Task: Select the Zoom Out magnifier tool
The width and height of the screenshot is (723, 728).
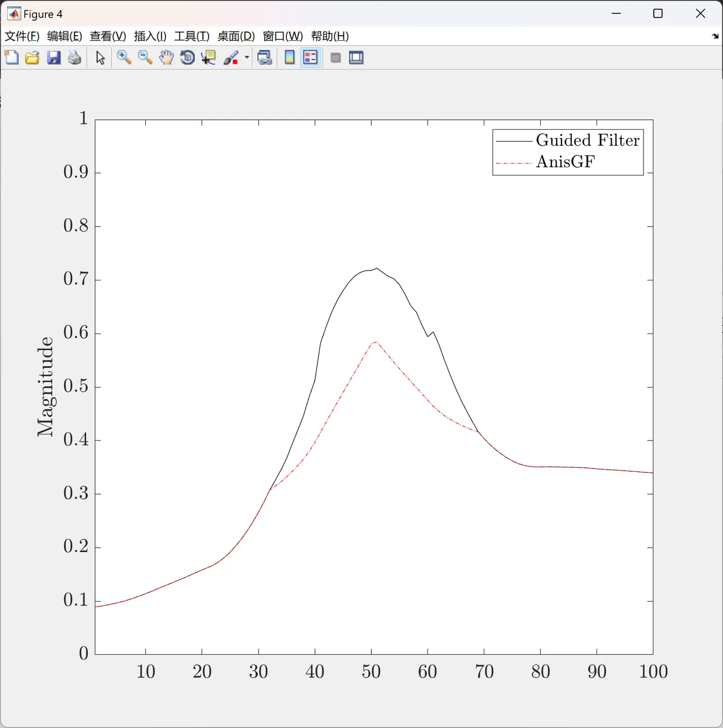Action: 145,58
